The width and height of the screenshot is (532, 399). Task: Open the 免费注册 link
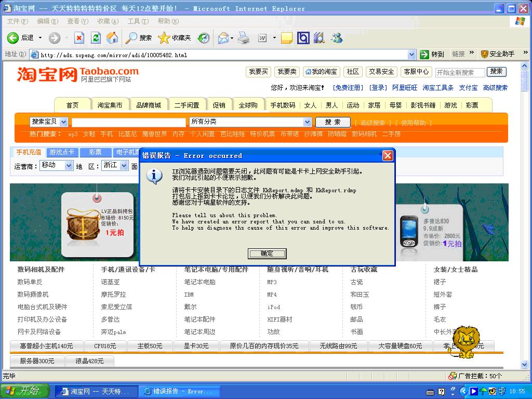point(348,88)
